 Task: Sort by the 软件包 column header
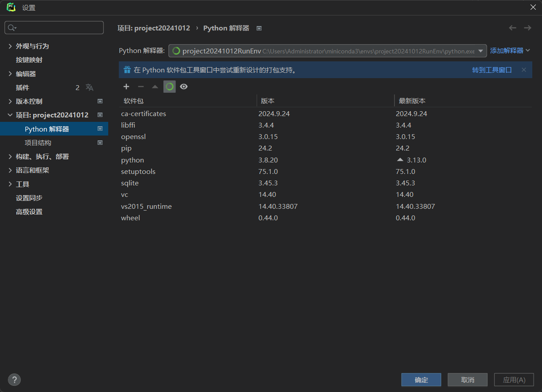point(188,101)
